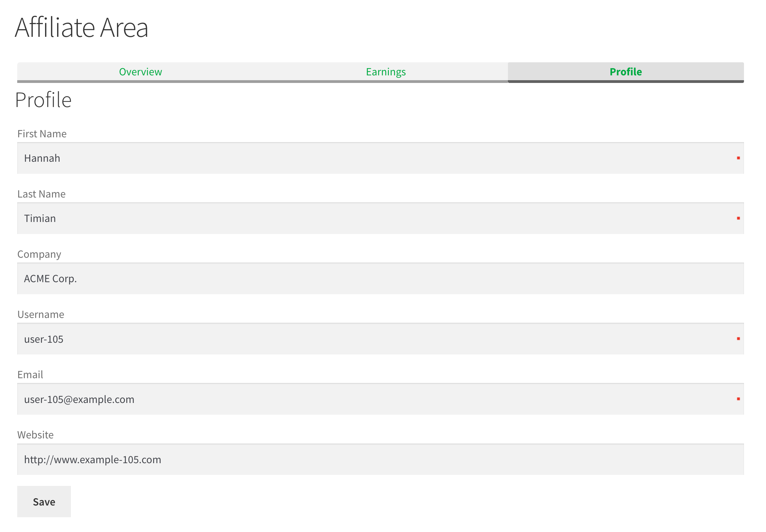
Task: Click the Affiliate Area page heading
Action: [82, 28]
